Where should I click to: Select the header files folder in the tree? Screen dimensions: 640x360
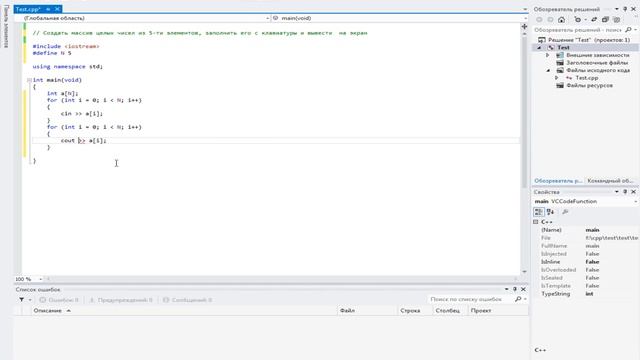[597, 63]
